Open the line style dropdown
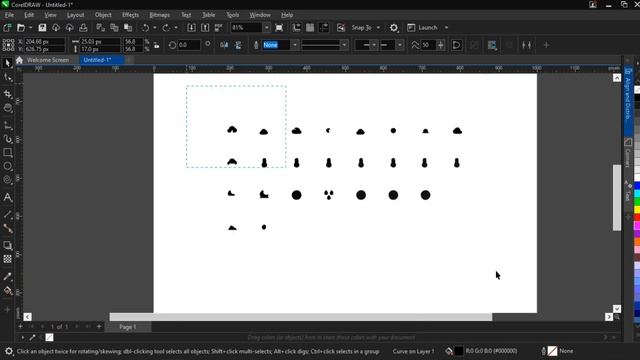This screenshot has height=360, width=640. [344, 45]
